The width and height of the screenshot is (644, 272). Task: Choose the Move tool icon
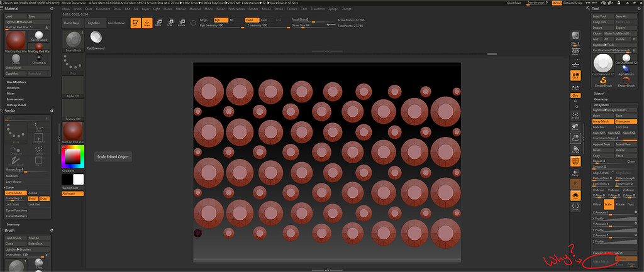click(158, 23)
